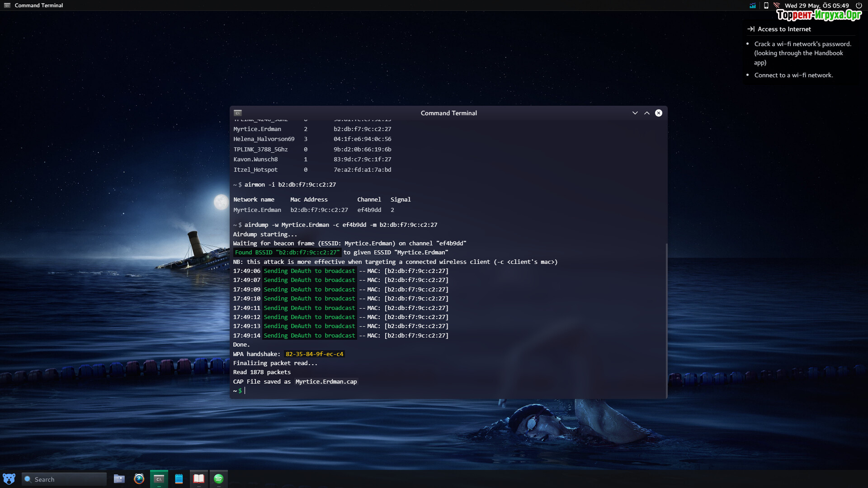Switch to the Command Terminal taskbar icon

click(159, 479)
